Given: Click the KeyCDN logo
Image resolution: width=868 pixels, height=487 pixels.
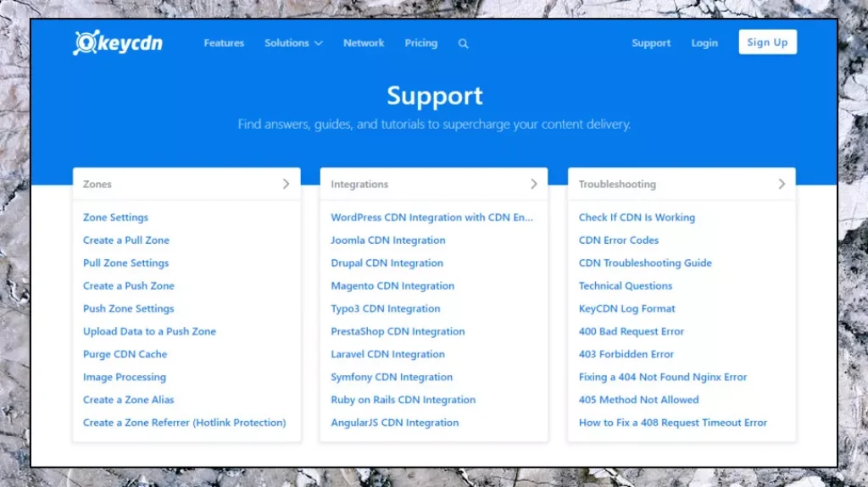Looking at the screenshot, I should [118, 43].
